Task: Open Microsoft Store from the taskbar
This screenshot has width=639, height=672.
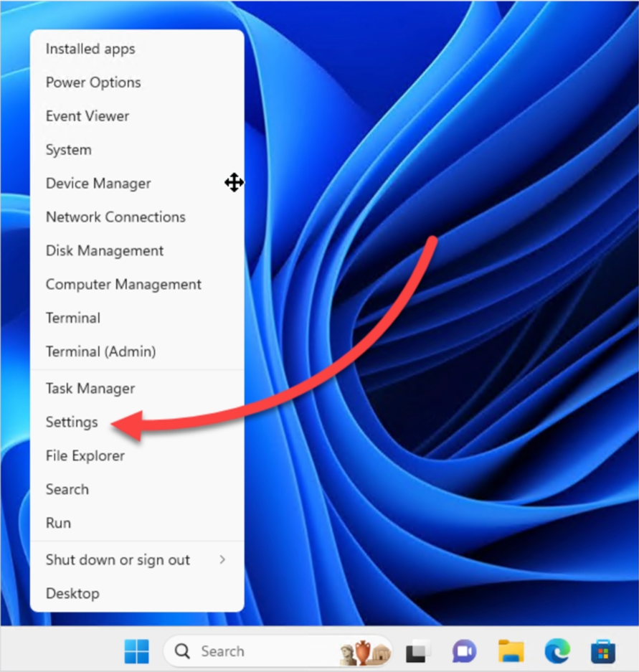Action: point(603,651)
